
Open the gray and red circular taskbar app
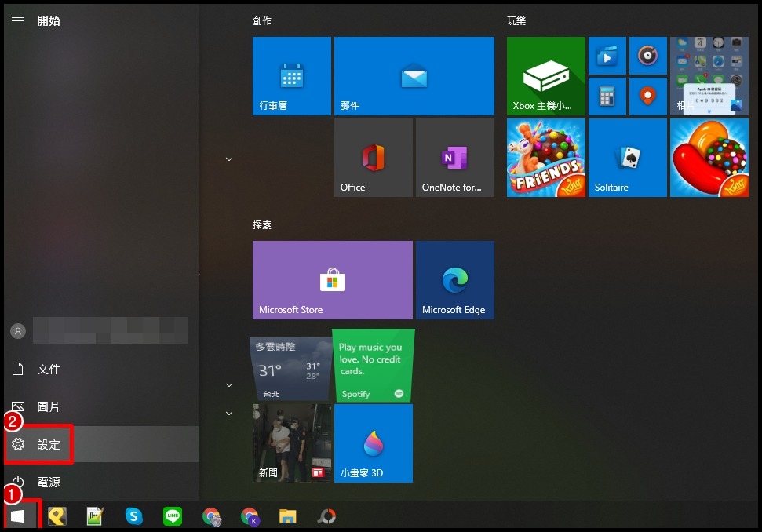(x=326, y=516)
